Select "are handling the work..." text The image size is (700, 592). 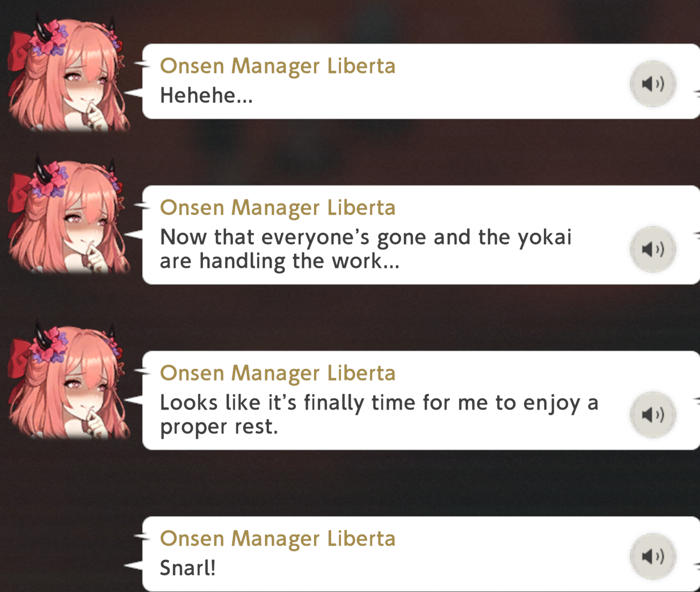pyautogui.click(x=280, y=261)
